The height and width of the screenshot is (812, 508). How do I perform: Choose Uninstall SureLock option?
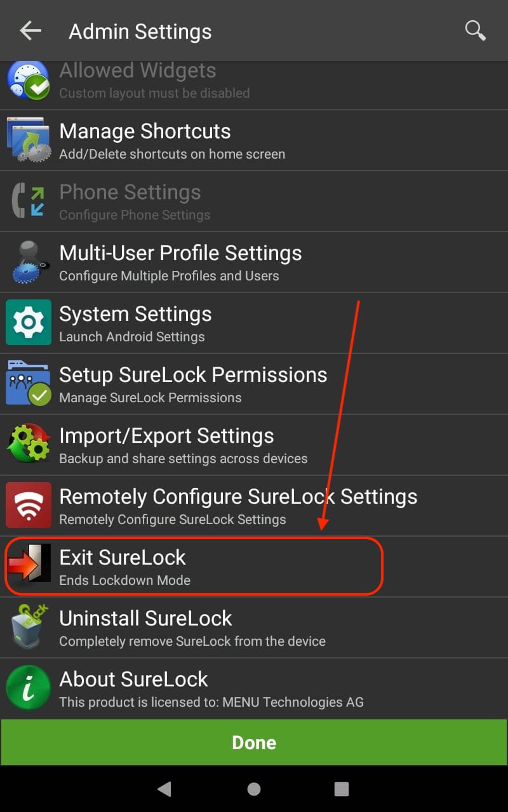[x=254, y=627]
